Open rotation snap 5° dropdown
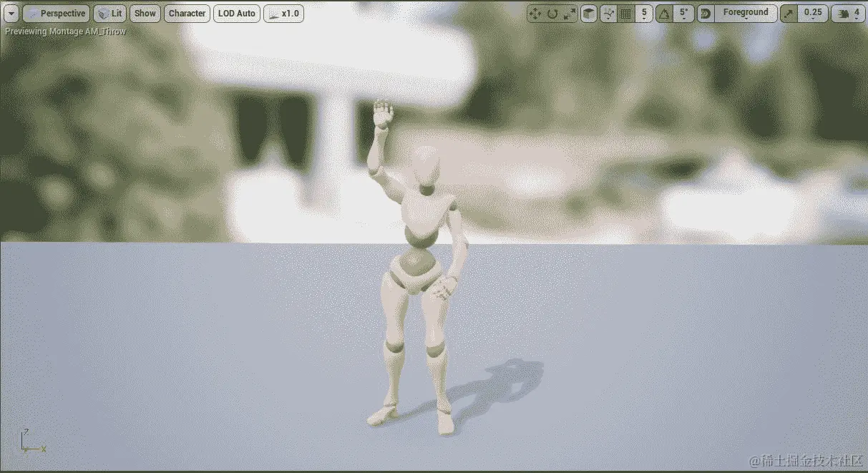 click(683, 14)
